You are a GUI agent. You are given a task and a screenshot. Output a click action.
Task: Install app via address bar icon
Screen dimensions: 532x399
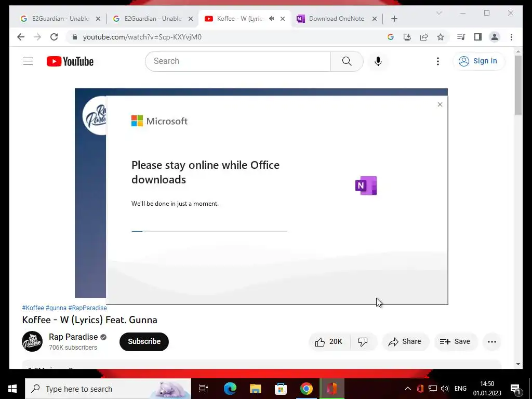click(x=407, y=37)
